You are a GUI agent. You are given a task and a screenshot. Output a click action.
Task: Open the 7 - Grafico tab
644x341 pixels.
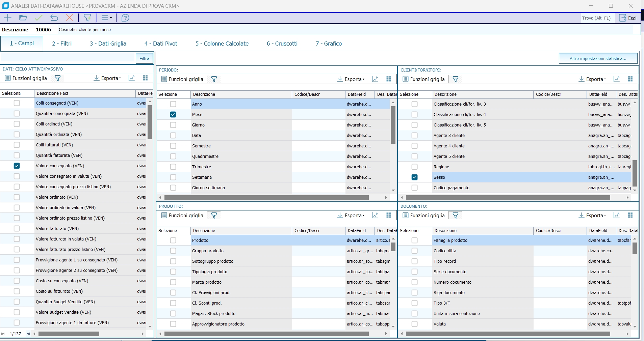[329, 44]
